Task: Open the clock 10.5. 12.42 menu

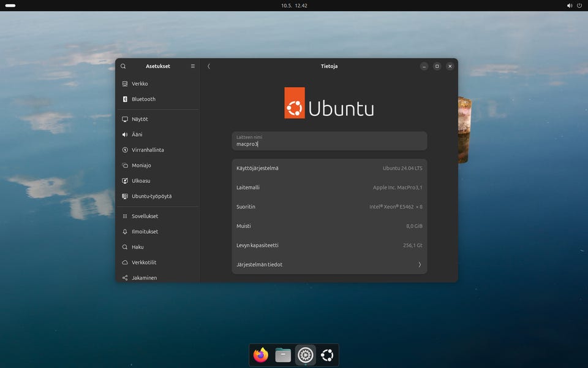Action: pyautogui.click(x=294, y=6)
